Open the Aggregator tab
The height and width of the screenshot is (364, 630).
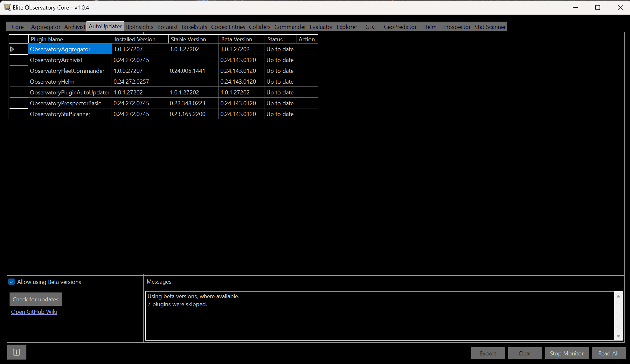pyautogui.click(x=46, y=27)
